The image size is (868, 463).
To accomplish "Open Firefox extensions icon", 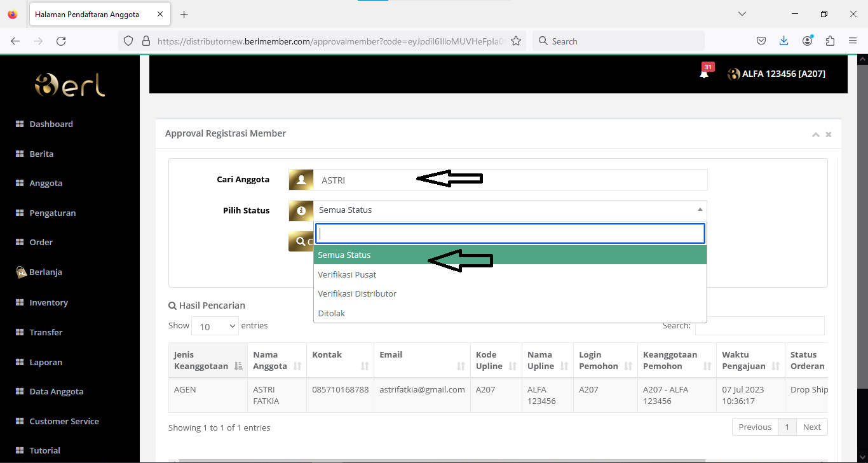I will tap(830, 41).
